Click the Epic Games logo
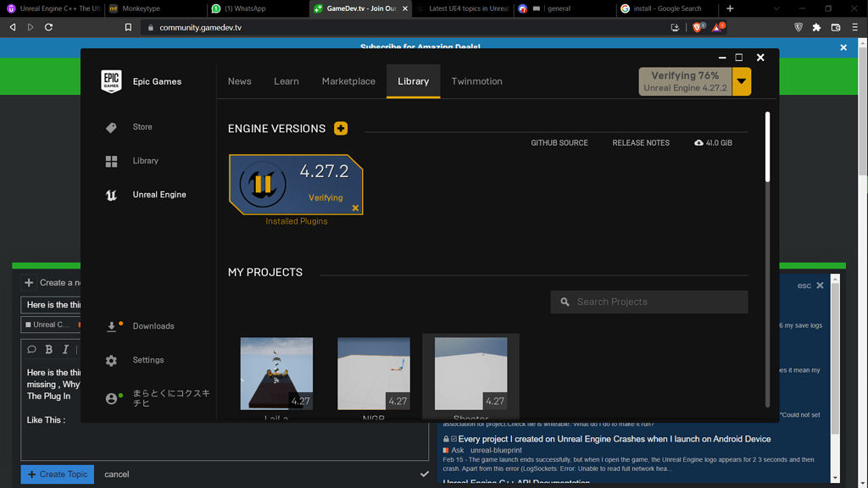 (x=111, y=81)
